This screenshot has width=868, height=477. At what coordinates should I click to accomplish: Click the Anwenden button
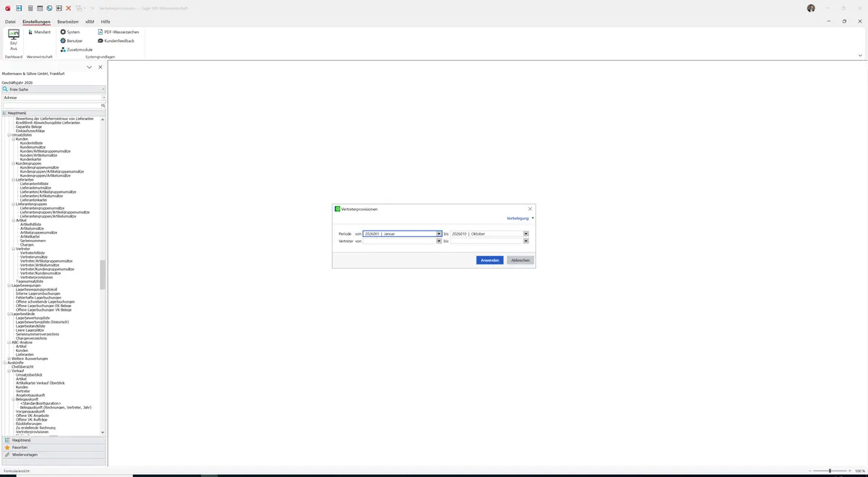[490, 260]
